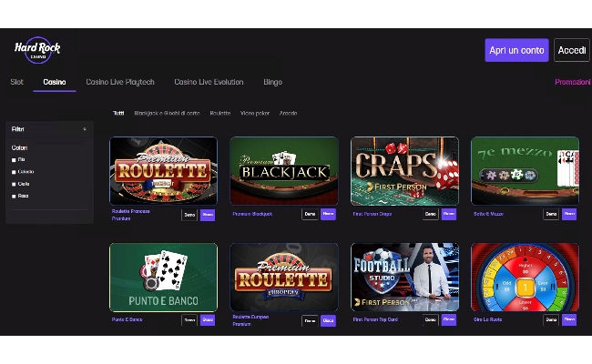Switch to the Slot tab
592x364 pixels.
click(16, 82)
